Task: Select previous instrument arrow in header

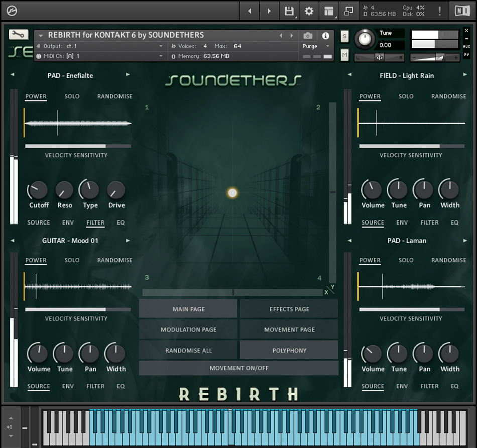Action: click(281, 36)
